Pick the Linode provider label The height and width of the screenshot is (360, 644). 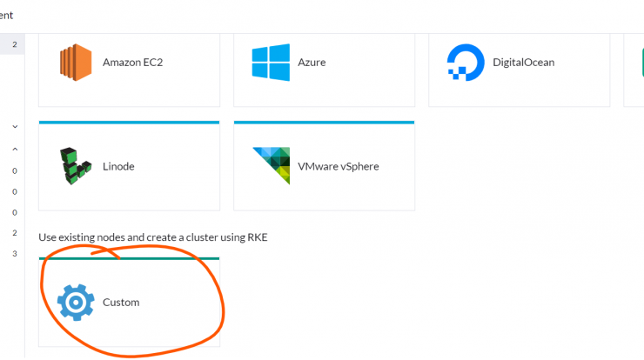pyautogui.click(x=118, y=166)
